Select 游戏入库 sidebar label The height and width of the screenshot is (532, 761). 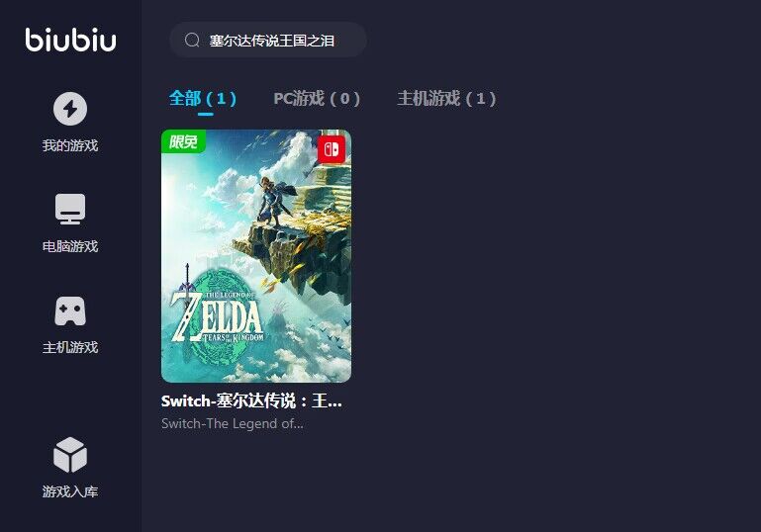(x=70, y=491)
